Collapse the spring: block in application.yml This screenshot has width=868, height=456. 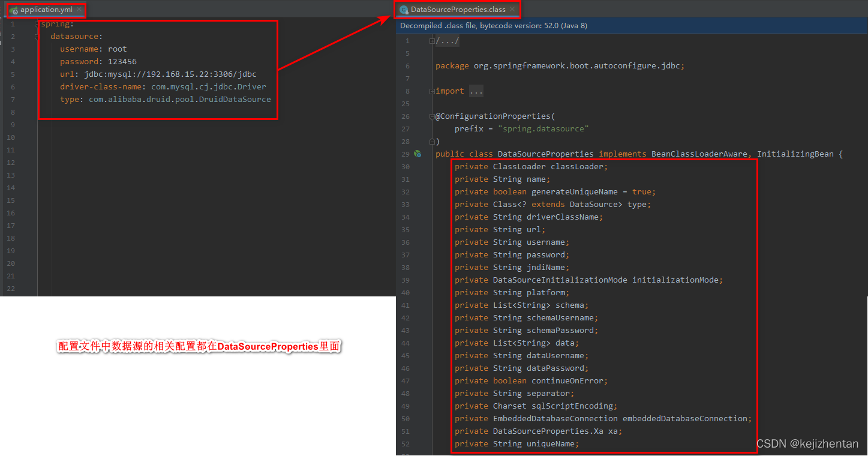pyautogui.click(x=37, y=24)
